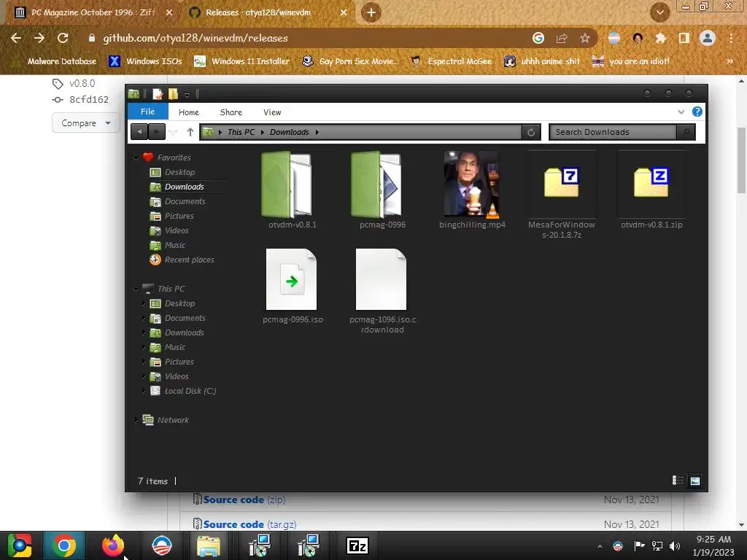Open Firefox from the taskbar

pos(113,545)
